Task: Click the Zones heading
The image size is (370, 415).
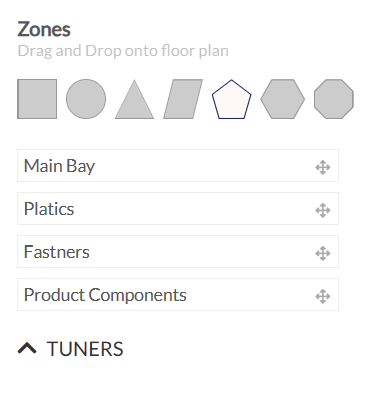Action: point(44,29)
